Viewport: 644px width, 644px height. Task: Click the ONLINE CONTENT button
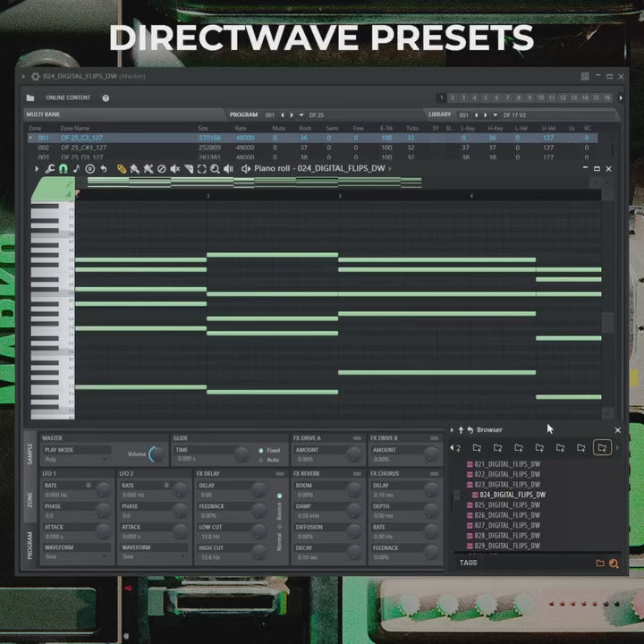tap(68, 97)
